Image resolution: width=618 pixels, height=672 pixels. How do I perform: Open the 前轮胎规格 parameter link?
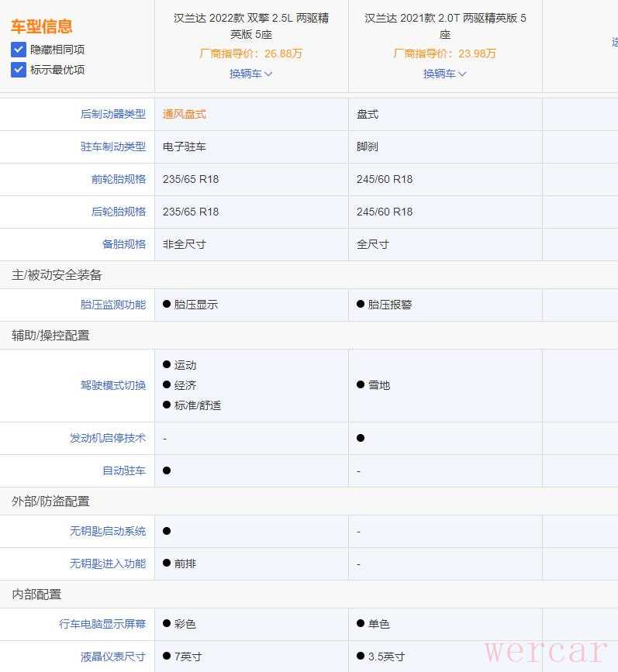[119, 179]
